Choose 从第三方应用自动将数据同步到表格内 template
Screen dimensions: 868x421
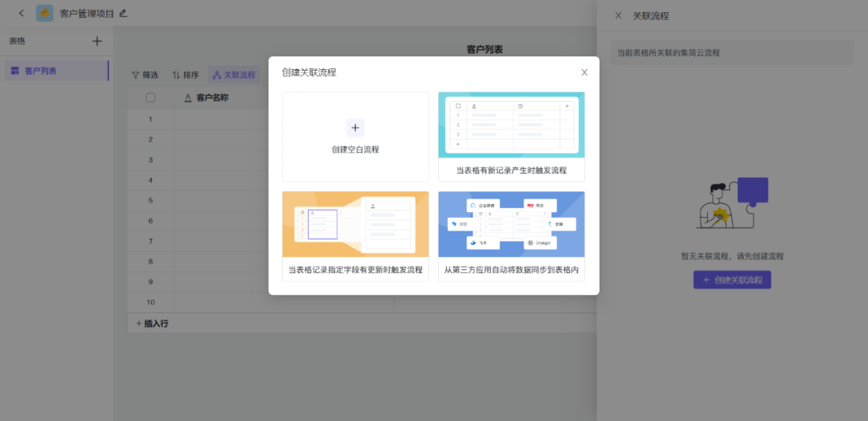(511, 236)
